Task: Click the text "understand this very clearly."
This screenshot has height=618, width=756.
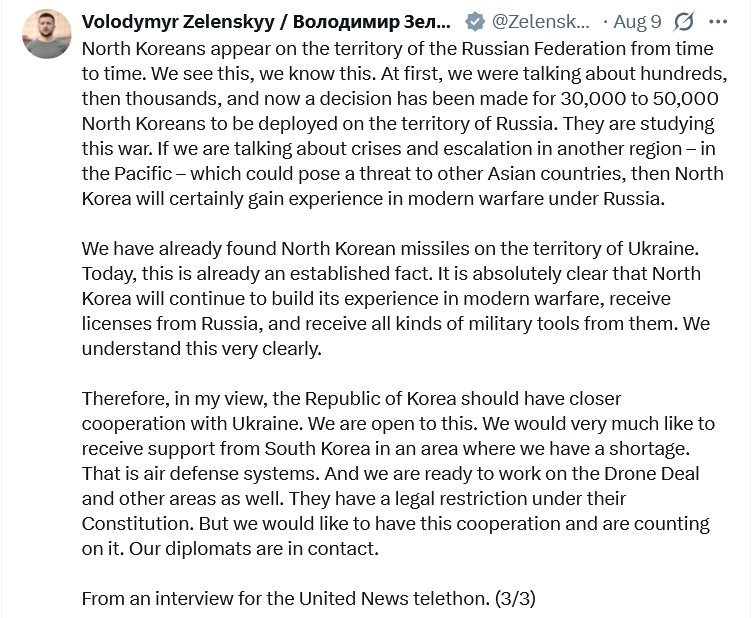Action: [202, 349]
